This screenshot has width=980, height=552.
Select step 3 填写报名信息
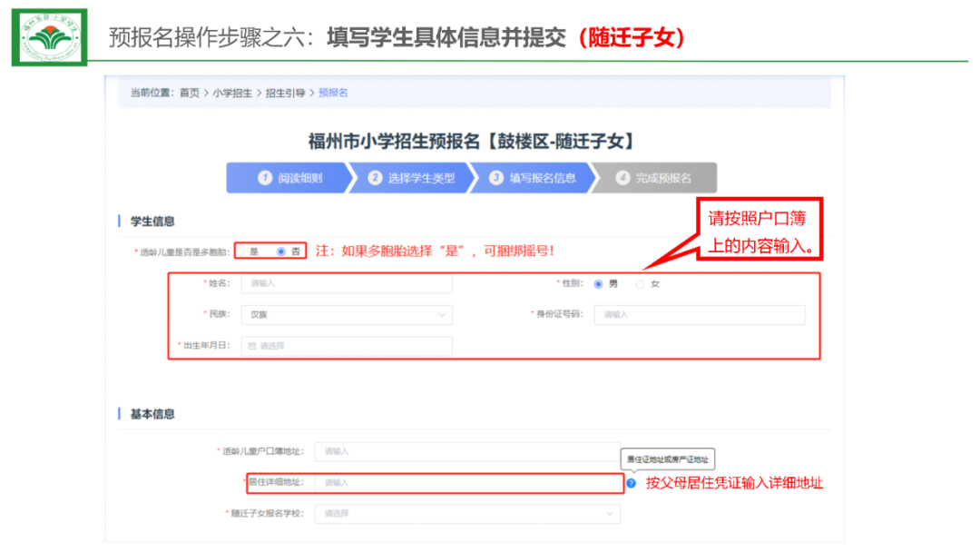tap(533, 178)
